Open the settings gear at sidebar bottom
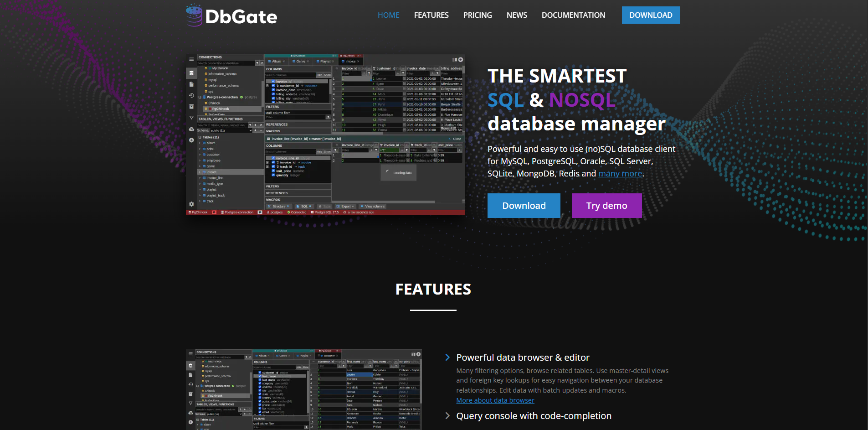This screenshot has height=430, width=868. click(x=191, y=204)
